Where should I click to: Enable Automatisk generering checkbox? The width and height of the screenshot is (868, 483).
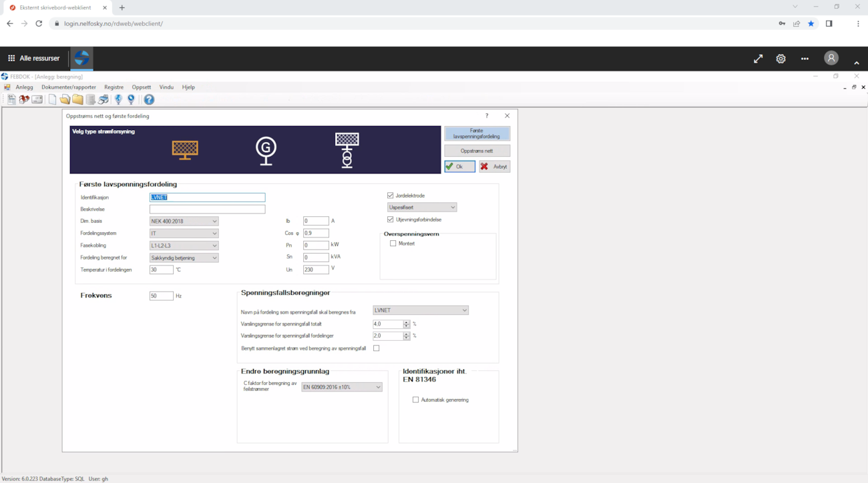tap(415, 400)
